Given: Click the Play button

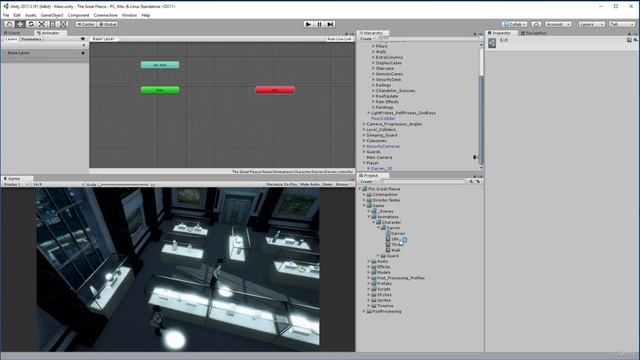Looking at the screenshot, I should tap(309, 24).
